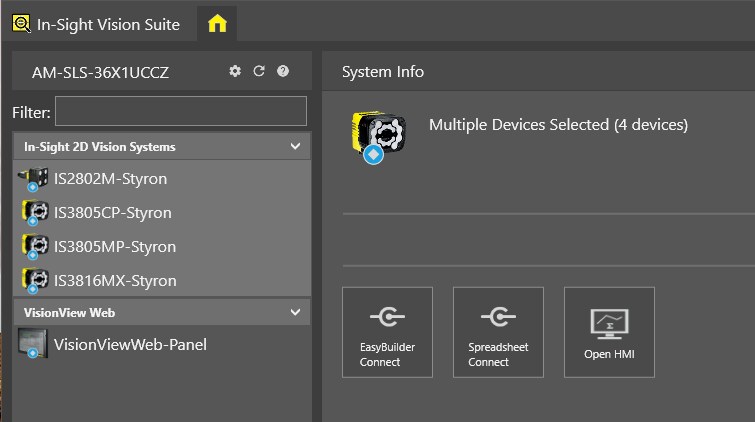Viewport: 755px width, 422px height.
Task: Refresh the device list
Action: 259,71
